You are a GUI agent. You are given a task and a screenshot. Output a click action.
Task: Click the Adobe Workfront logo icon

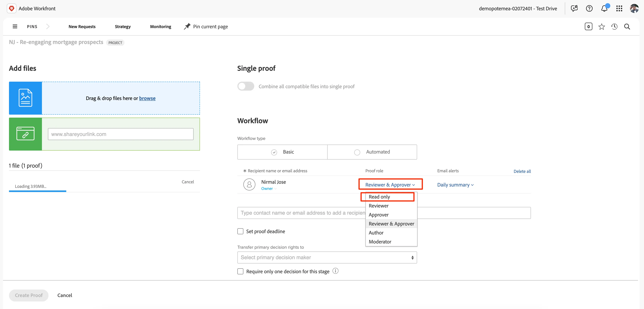11,8
